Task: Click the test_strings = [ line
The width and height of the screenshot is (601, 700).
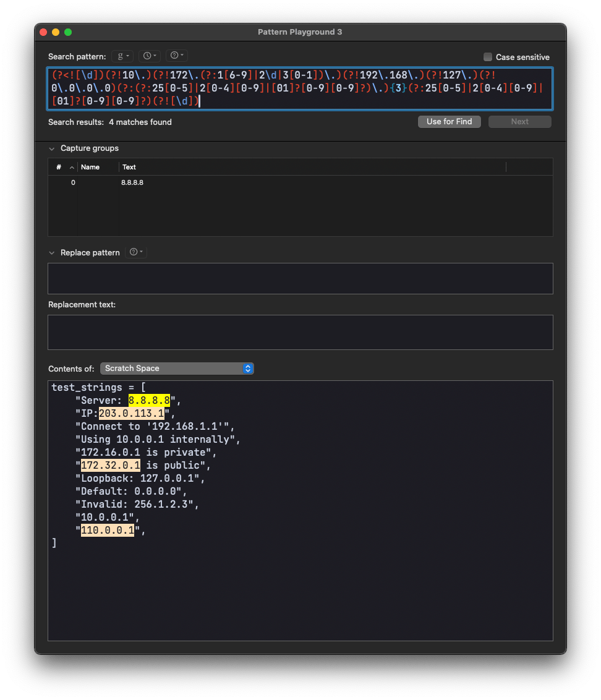Action: point(99,388)
